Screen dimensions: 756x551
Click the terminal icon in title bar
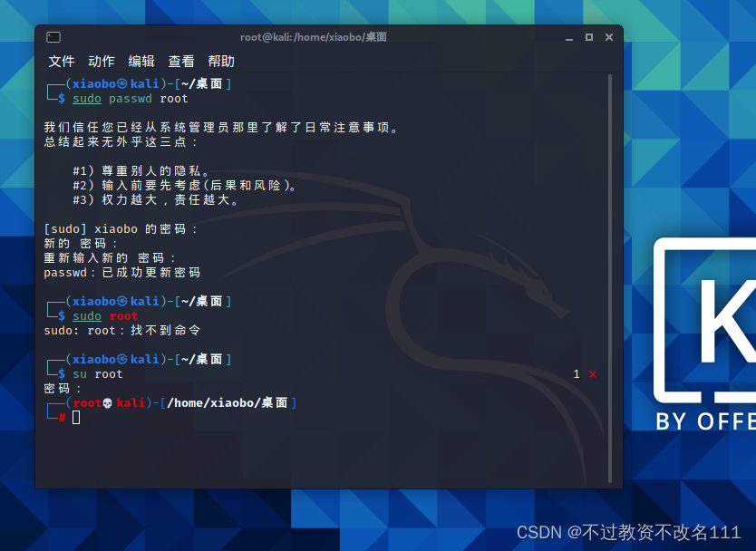click(53, 37)
